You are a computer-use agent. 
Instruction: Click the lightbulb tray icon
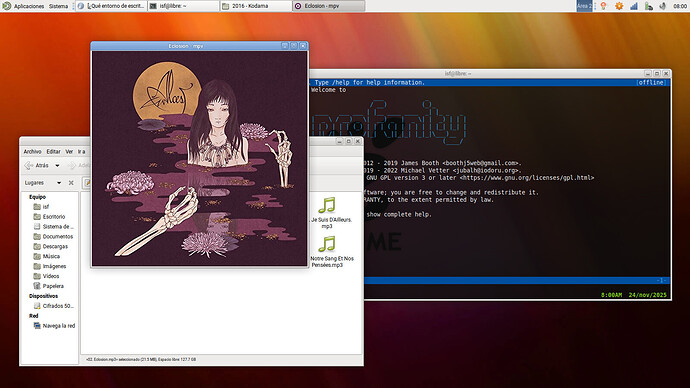click(604, 6)
